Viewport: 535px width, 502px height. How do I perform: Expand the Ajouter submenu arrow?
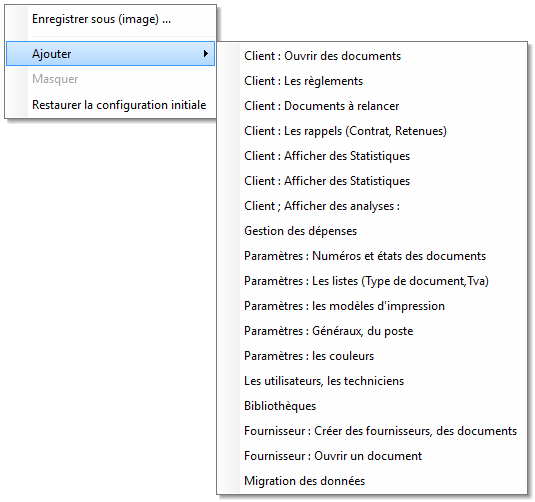tap(205, 54)
